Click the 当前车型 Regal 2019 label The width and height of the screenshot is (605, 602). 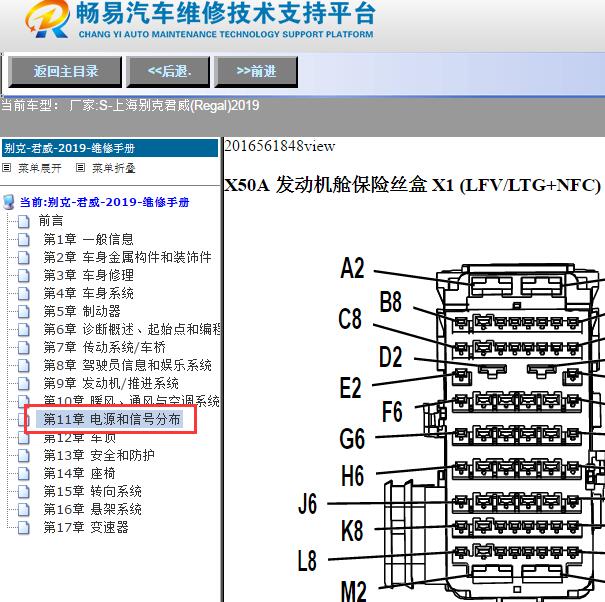[x=130, y=105]
